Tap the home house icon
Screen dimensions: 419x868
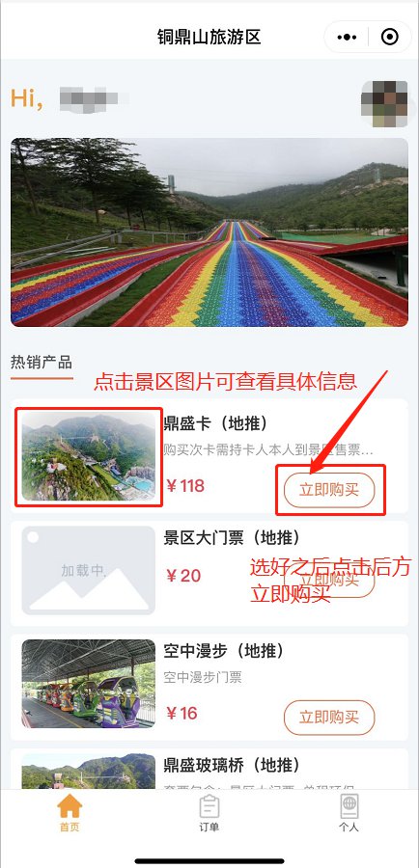click(x=70, y=805)
